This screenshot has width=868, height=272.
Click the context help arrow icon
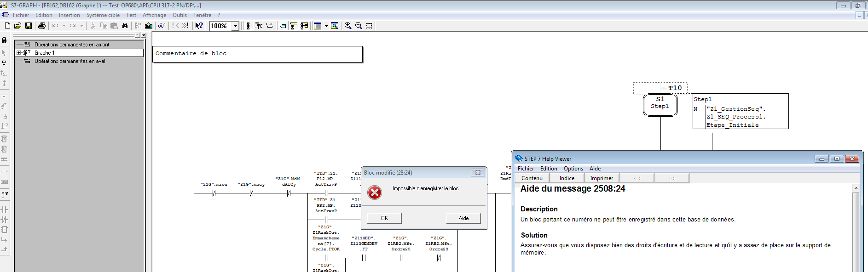(199, 26)
